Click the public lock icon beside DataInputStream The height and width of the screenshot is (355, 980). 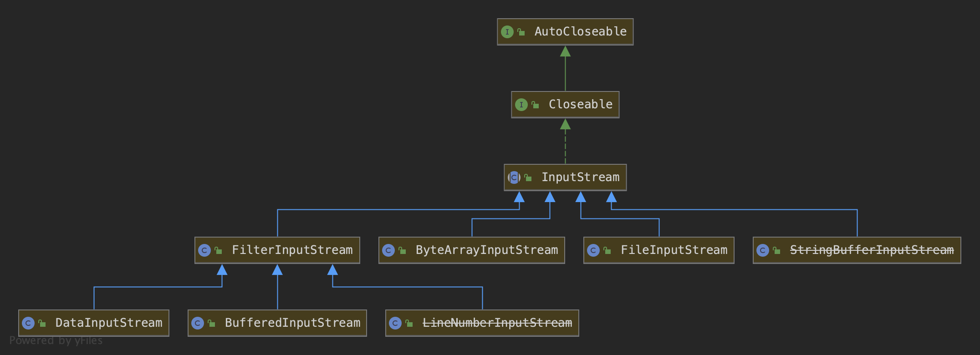pyautogui.click(x=42, y=323)
